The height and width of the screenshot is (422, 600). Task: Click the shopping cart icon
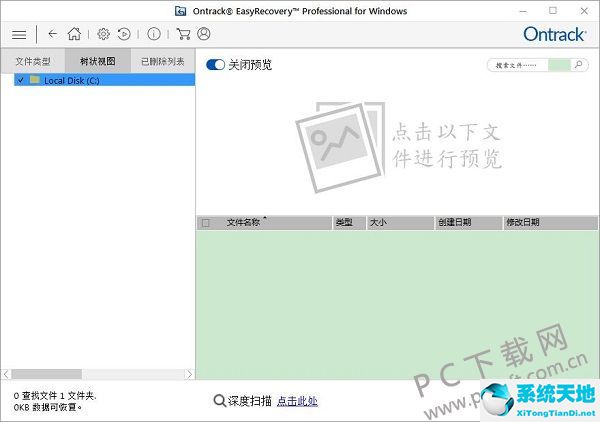183,34
